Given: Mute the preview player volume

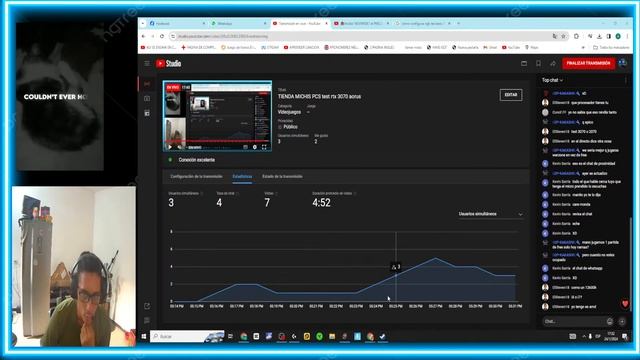Looking at the screenshot, I should [179, 147].
